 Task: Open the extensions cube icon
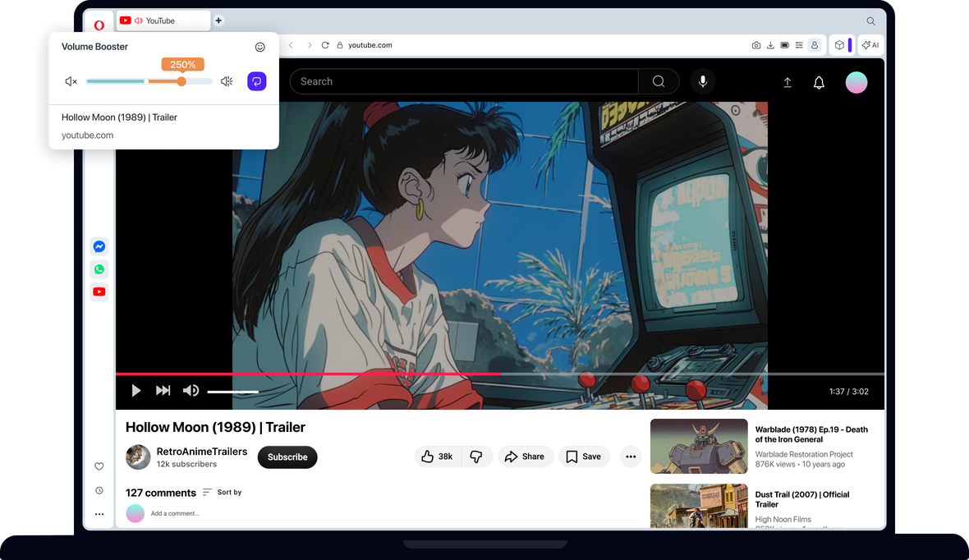(x=839, y=45)
